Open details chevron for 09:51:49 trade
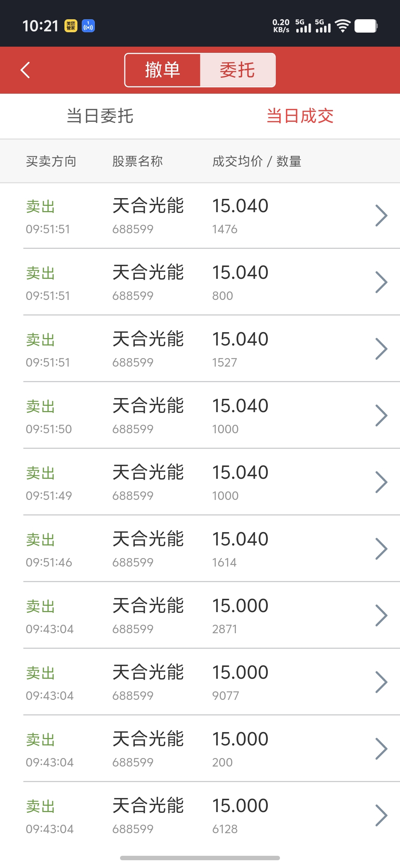The height and width of the screenshot is (868, 400). [381, 482]
